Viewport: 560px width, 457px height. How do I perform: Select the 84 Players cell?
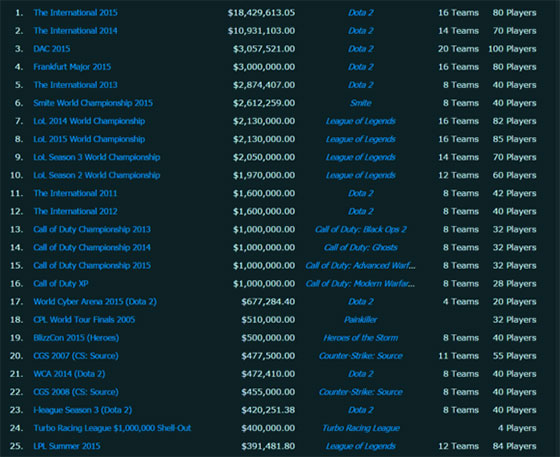pos(514,446)
